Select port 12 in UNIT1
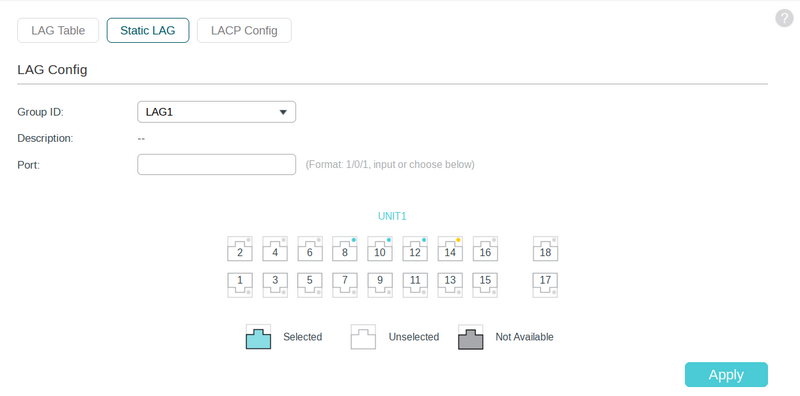The height and width of the screenshot is (396, 800). pyautogui.click(x=415, y=249)
